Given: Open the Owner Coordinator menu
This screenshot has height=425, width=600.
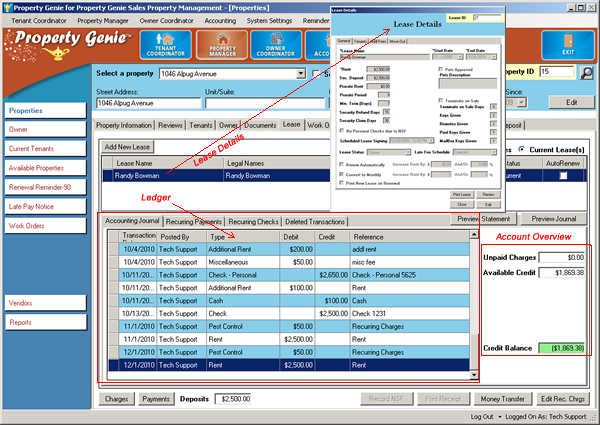Looking at the screenshot, I should pyautogui.click(x=166, y=21).
